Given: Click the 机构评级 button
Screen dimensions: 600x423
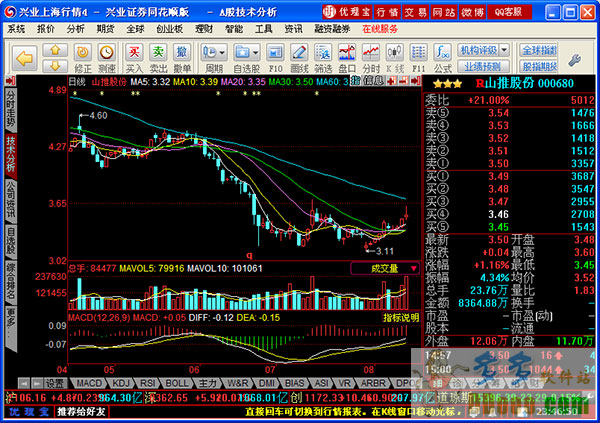Looking at the screenshot, I should click(478, 50).
